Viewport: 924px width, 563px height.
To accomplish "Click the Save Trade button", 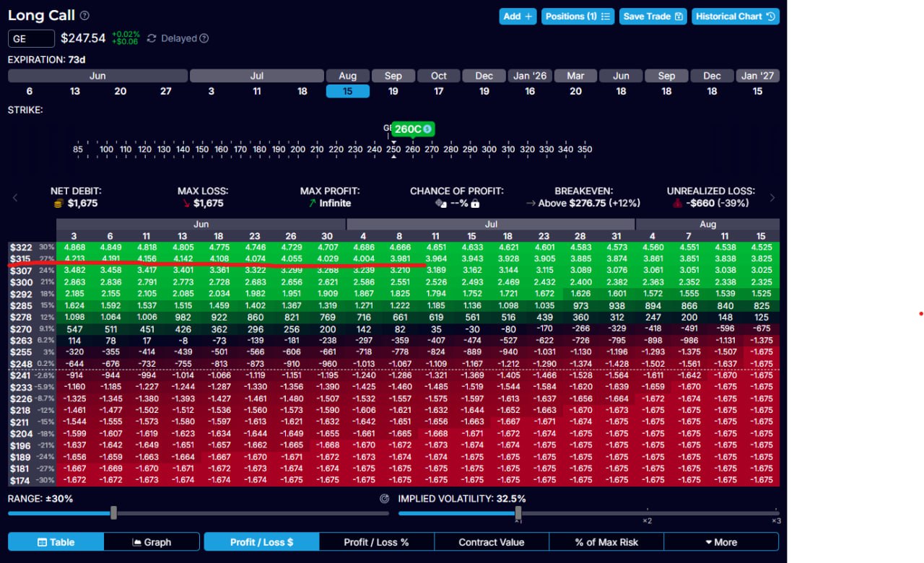I will coord(653,17).
